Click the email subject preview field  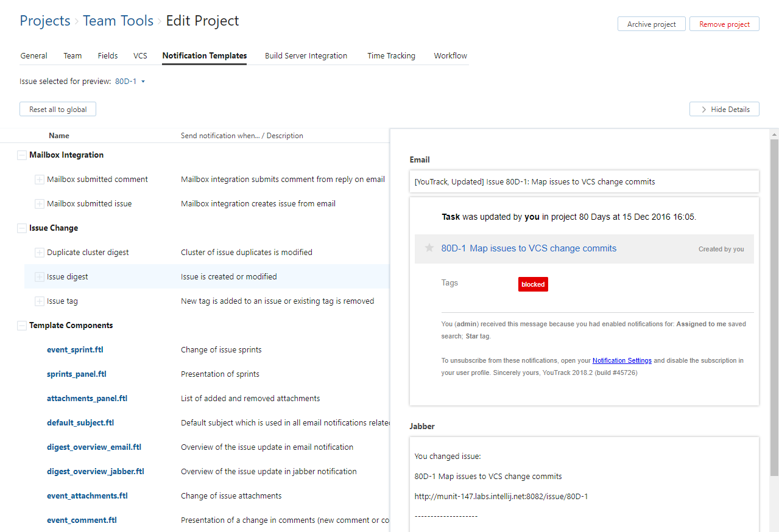pos(584,181)
